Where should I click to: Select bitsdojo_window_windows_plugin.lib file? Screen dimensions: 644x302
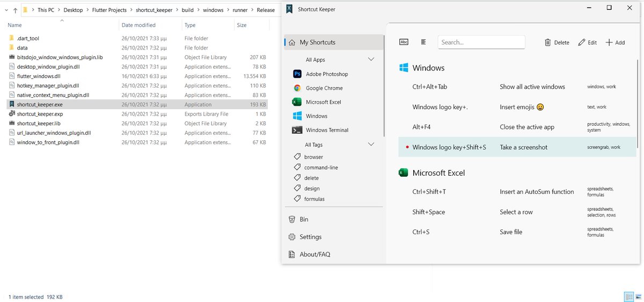[x=60, y=57]
